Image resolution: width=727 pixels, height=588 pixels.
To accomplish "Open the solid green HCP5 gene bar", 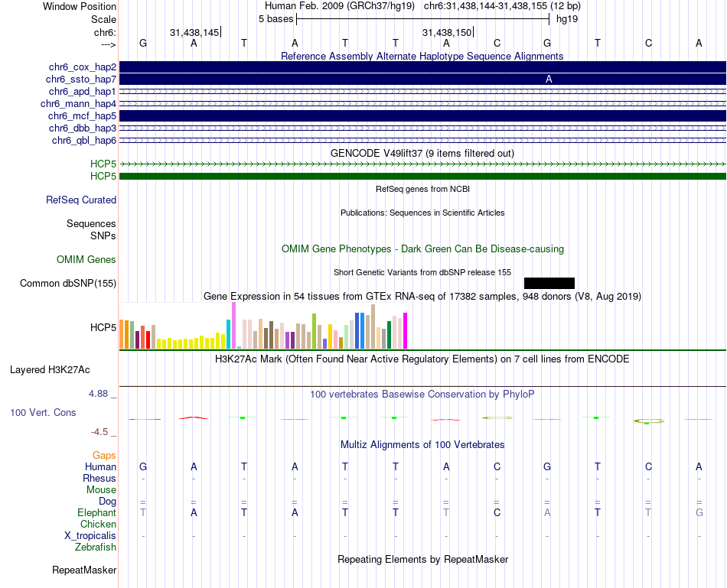I will [x=423, y=176].
